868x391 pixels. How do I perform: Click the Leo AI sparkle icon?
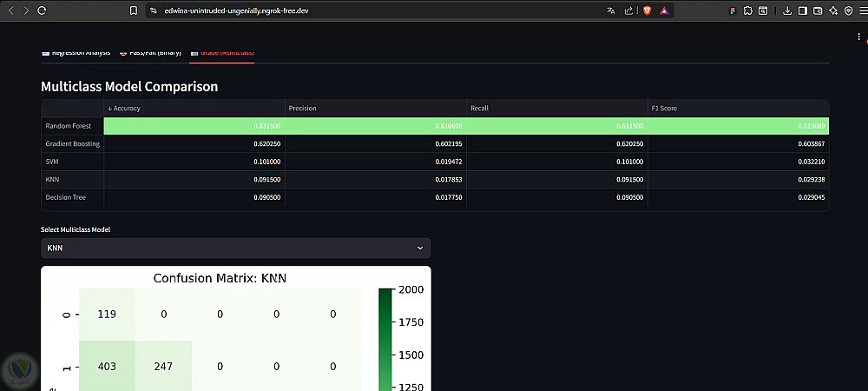tap(833, 10)
